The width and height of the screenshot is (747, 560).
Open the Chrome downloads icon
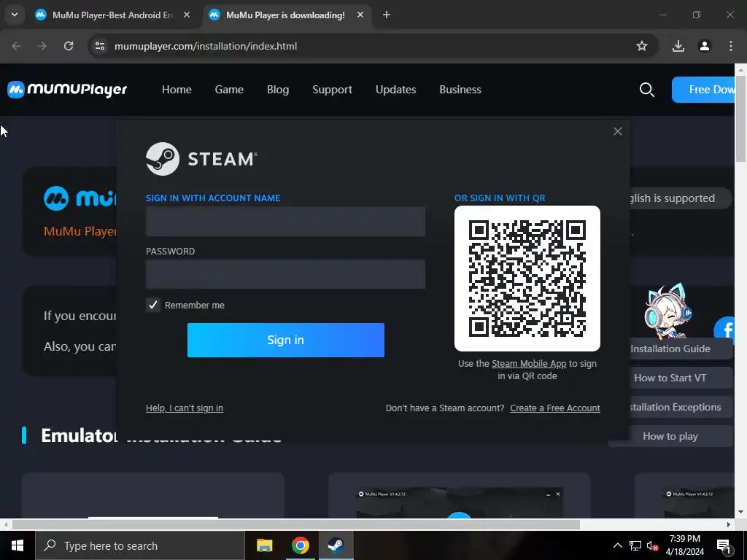678,46
